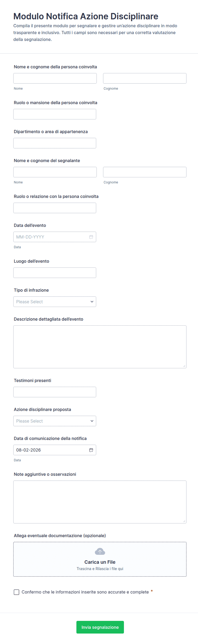Open the Azione disciplinare proposta dropdown
This screenshot has width=198, height=644.
coord(55,421)
